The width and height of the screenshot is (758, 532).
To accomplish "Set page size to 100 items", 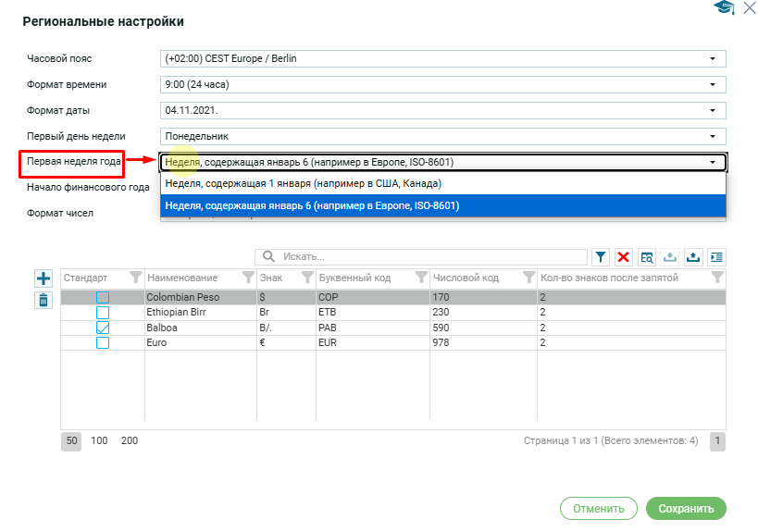I will (x=99, y=441).
